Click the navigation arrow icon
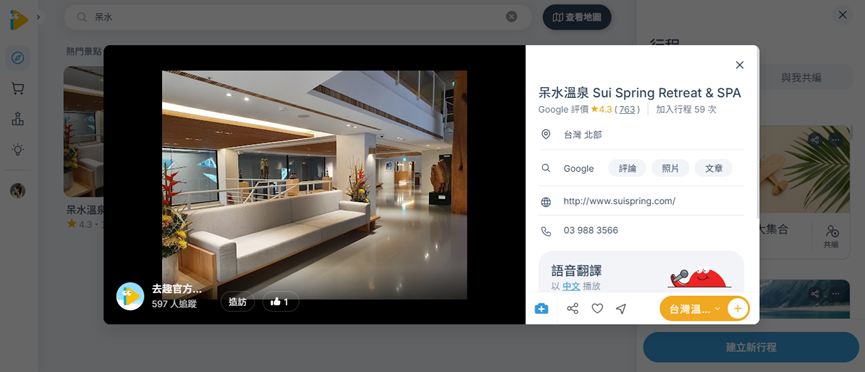The width and height of the screenshot is (865, 372). (x=621, y=309)
